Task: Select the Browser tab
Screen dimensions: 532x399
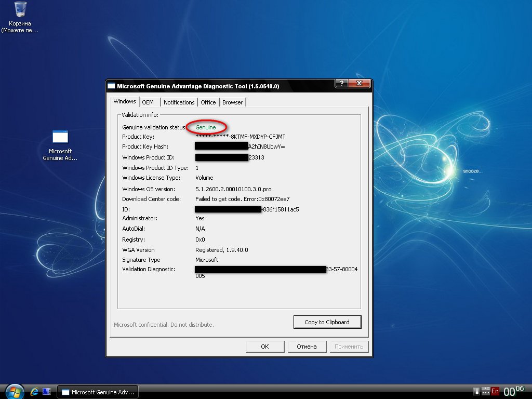Action: [x=232, y=102]
